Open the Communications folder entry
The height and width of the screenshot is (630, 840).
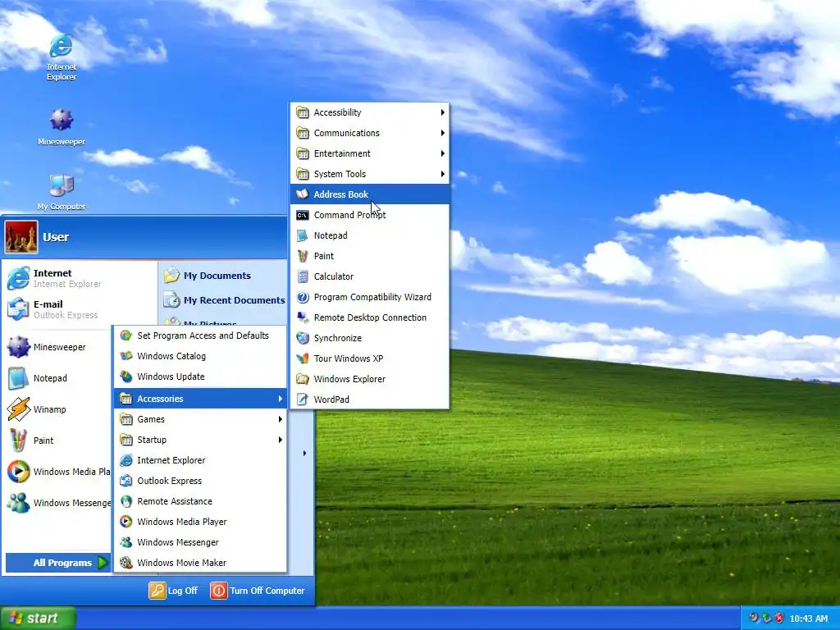tap(370, 133)
